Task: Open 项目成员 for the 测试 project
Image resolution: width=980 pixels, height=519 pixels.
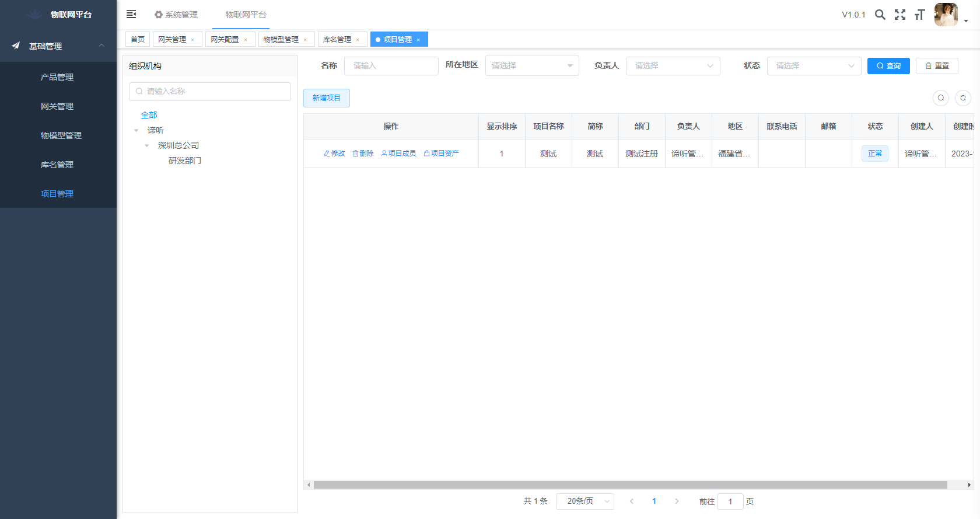Action: click(398, 154)
